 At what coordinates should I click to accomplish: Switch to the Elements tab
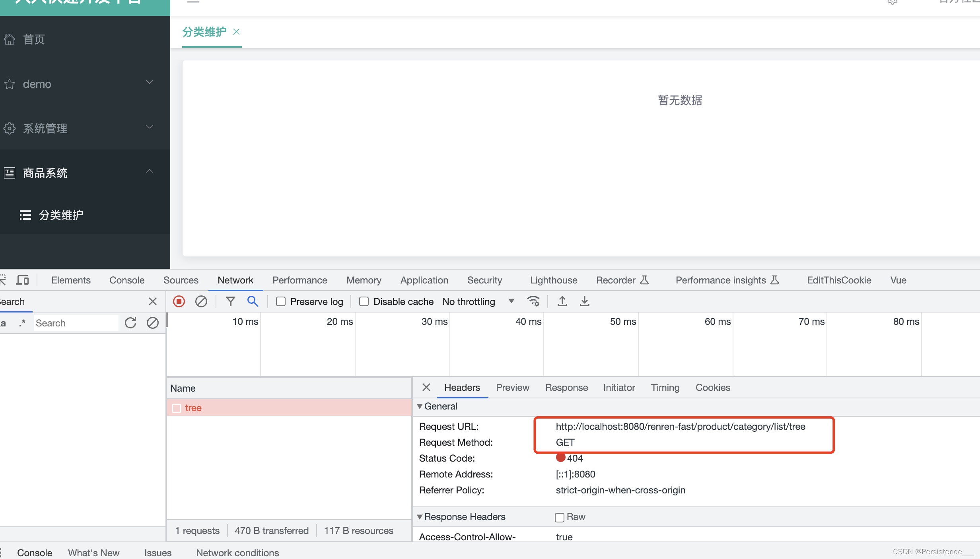coord(71,280)
